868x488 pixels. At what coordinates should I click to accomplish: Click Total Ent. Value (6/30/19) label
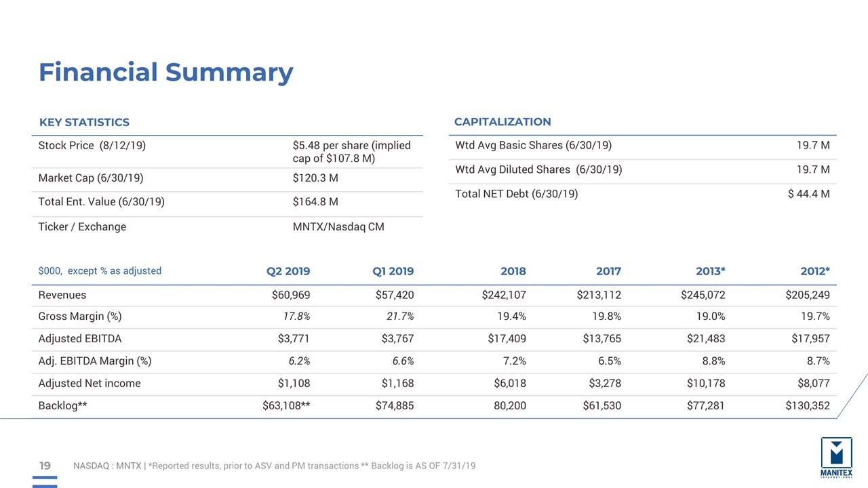(x=102, y=201)
